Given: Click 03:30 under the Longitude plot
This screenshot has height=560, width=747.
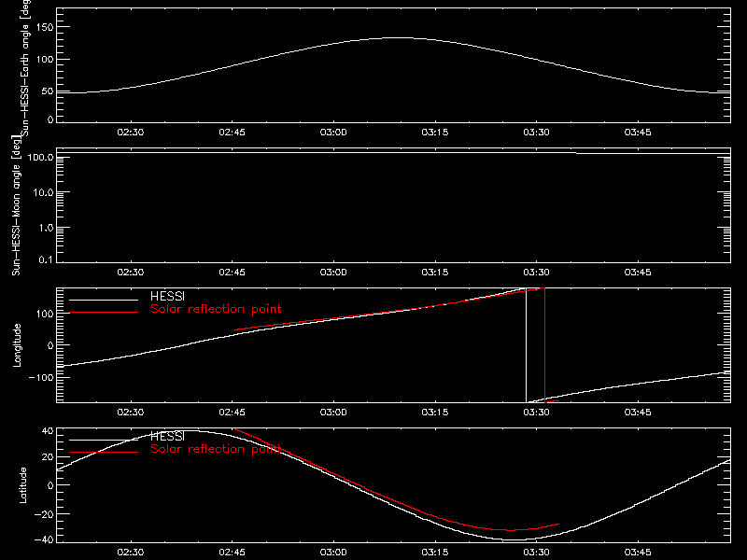Looking at the screenshot, I should (536, 412).
